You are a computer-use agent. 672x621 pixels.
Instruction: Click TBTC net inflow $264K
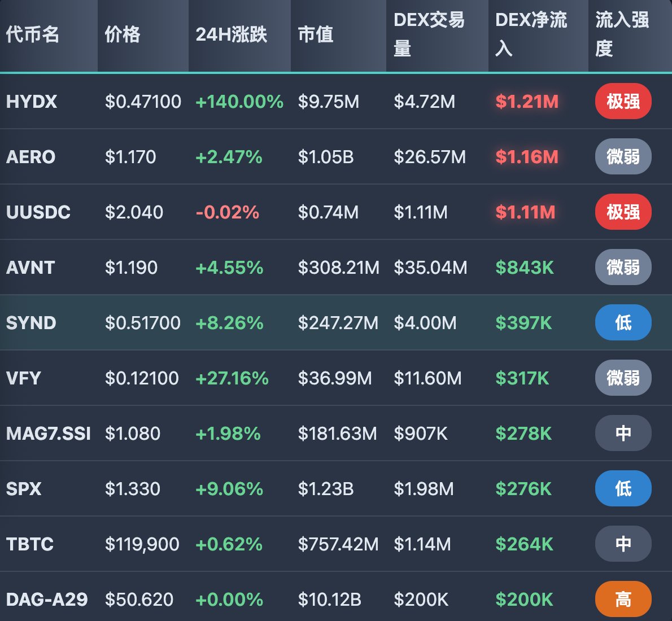525,544
